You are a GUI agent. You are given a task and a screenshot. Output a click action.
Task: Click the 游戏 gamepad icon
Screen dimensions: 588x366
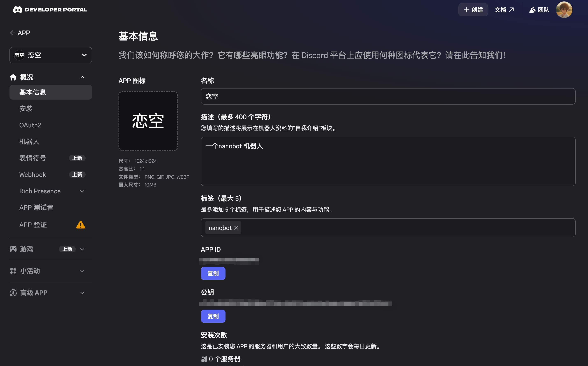click(x=13, y=249)
